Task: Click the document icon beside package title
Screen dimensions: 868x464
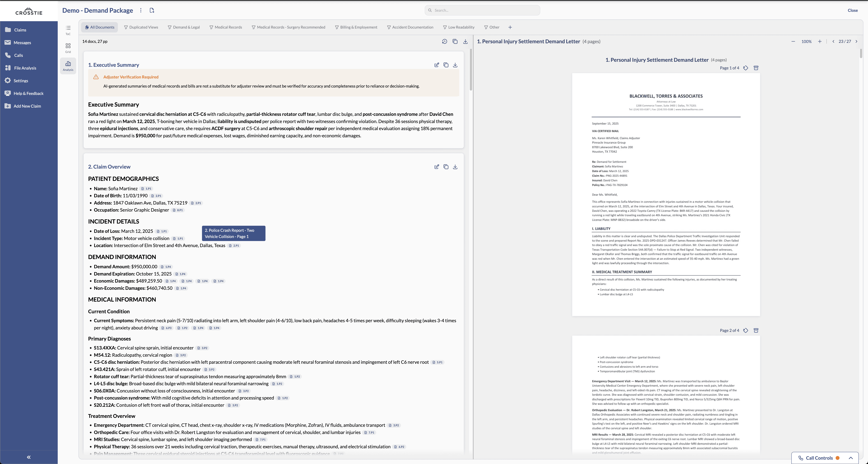Action: click(x=152, y=10)
